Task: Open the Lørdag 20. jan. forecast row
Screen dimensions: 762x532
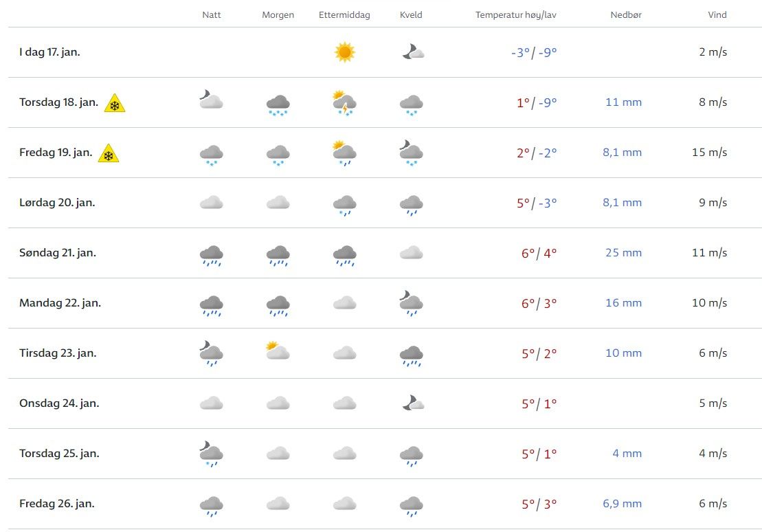Action: tap(57, 203)
